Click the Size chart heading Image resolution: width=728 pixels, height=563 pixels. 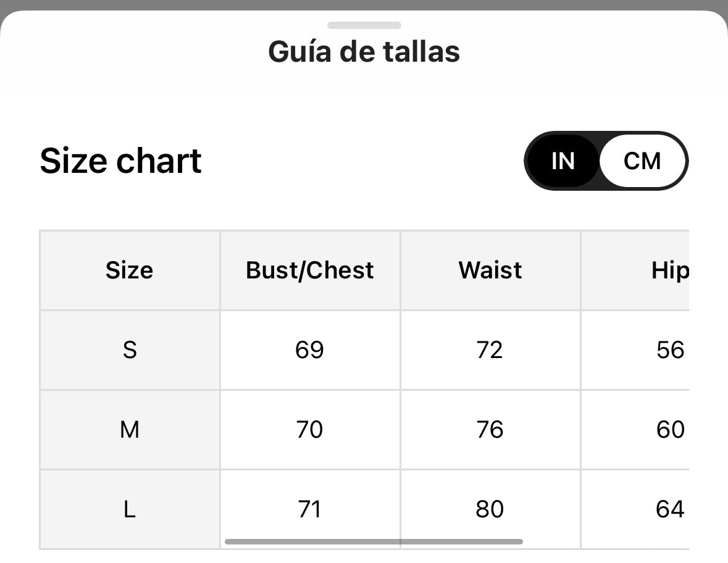point(120,161)
